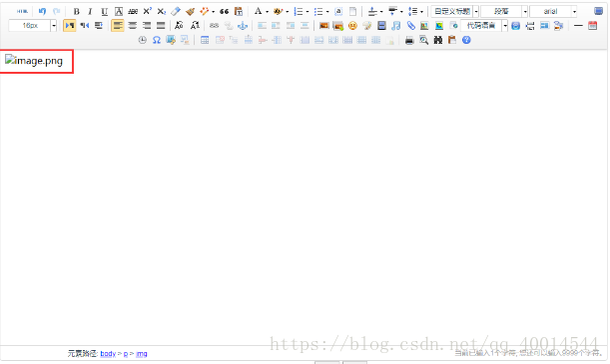Apply font color with A icon
The width and height of the screenshot is (610, 364).
[x=258, y=11]
